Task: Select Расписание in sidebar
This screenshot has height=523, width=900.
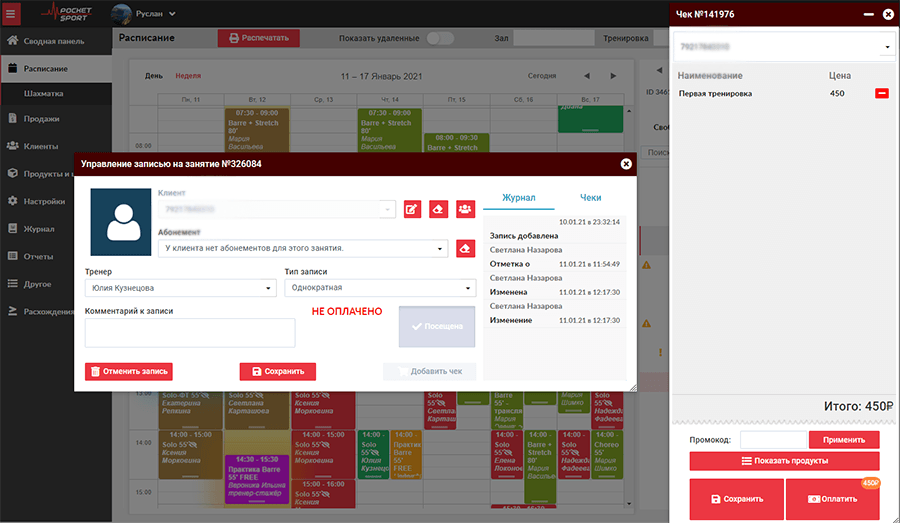Action: click(56, 68)
